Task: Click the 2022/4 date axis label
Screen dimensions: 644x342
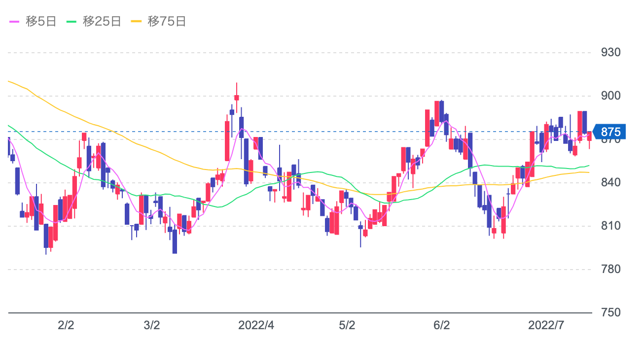Action: (256, 326)
